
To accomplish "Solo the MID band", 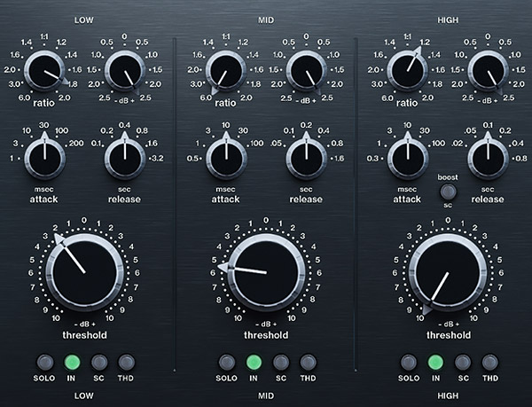I will 226,363.
